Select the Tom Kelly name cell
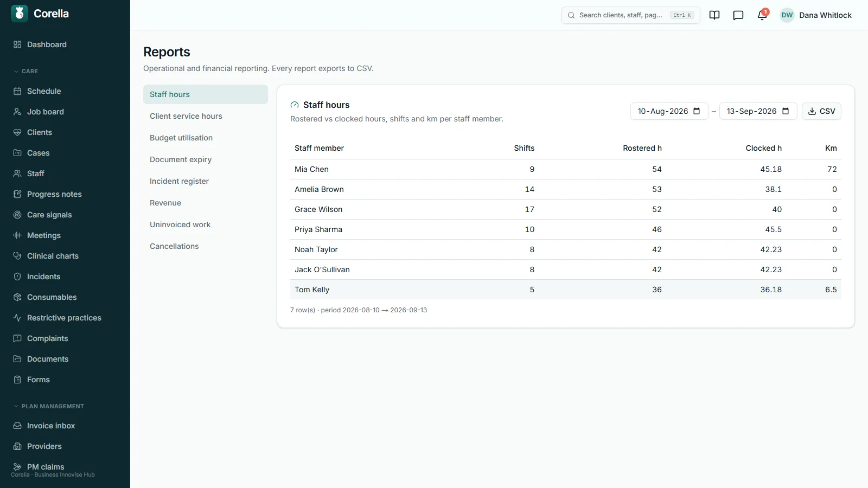Screen dimensions: 868x488 [x=312, y=290]
